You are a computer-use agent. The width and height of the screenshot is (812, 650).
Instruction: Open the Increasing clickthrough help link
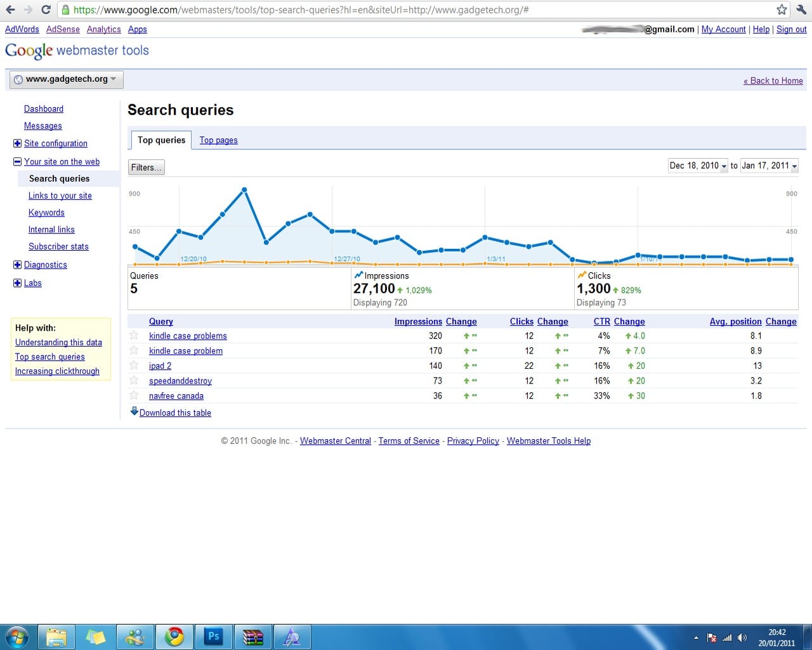tap(57, 371)
